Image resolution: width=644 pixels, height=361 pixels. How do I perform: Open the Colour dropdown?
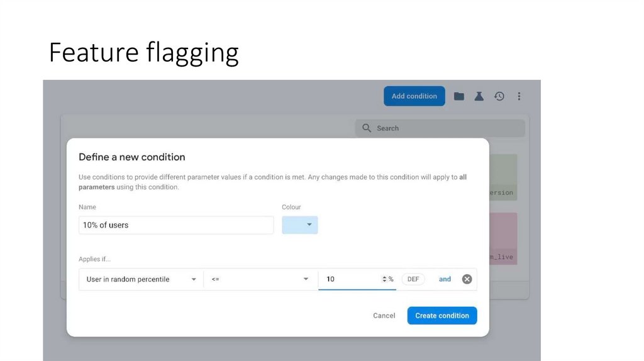click(x=300, y=225)
